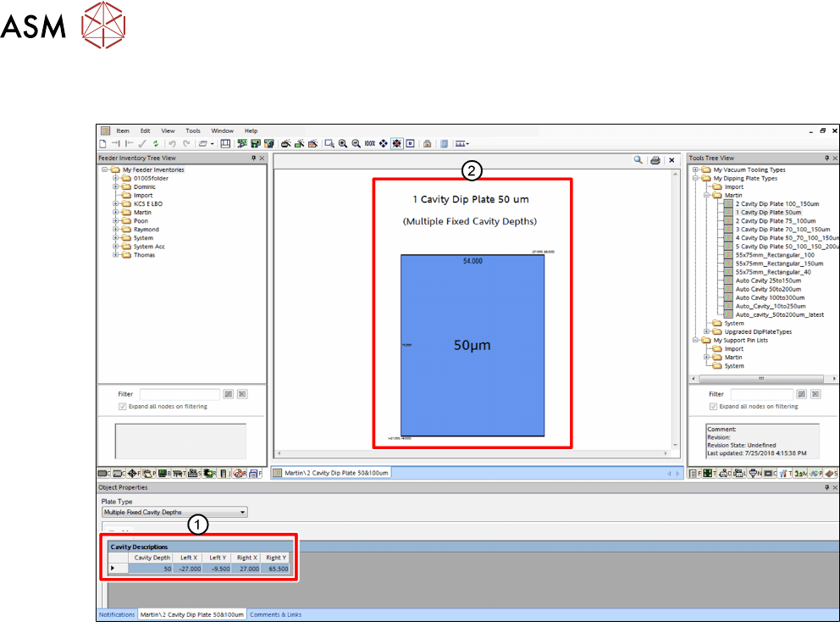
Task: Toggle 'Expand all nodes on filtering' in Tools Tree
Action: (x=713, y=407)
